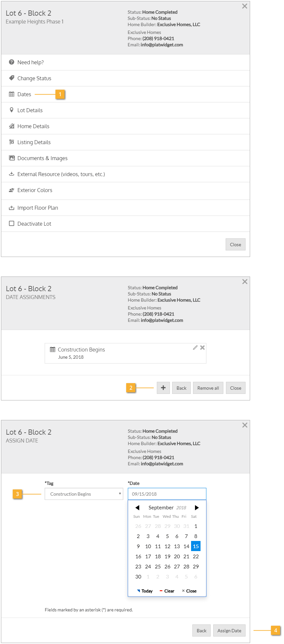Open the Tag dropdown showing Construction Begins
This screenshot has height=644, width=284.
(x=84, y=494)
